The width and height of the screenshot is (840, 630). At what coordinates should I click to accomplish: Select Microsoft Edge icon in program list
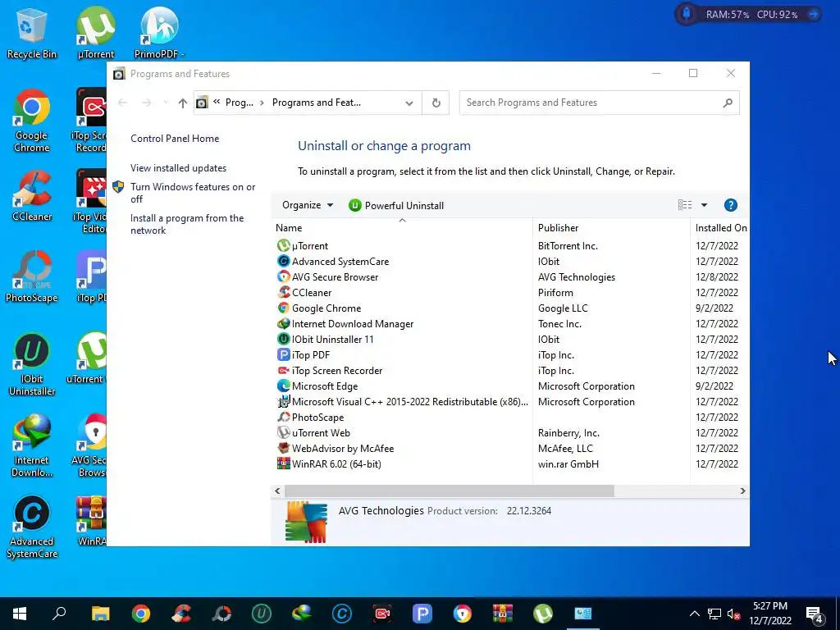(x=283, y=386)
